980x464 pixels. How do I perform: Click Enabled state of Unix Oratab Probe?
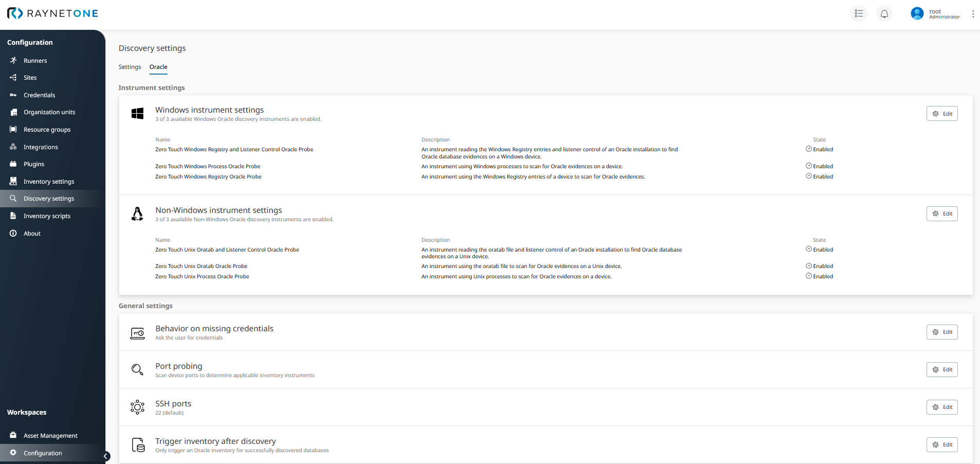coord(820,266)
